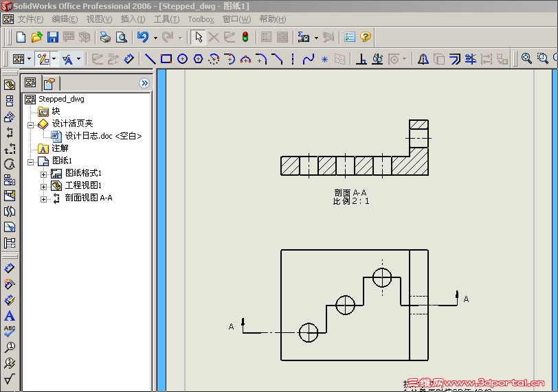Image resolution: width=558 pixels, height=392 pixels.
Task: Save the drawing with the floppy disk icon
Action: click(53, 37)
